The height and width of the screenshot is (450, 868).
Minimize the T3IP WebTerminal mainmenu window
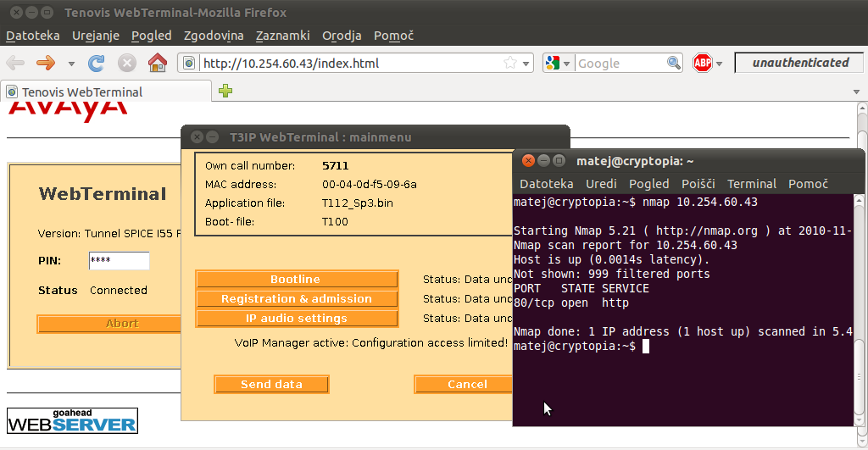pos(212,136)
